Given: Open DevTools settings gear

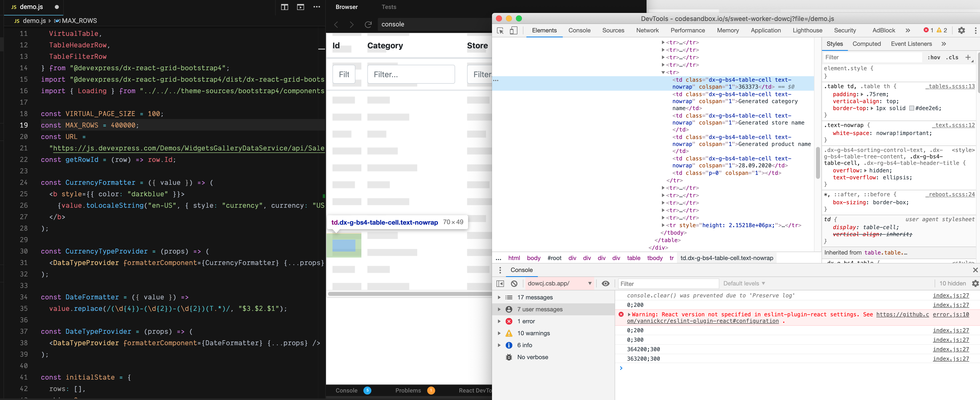Looking at the screenshot, I should 962,30.
